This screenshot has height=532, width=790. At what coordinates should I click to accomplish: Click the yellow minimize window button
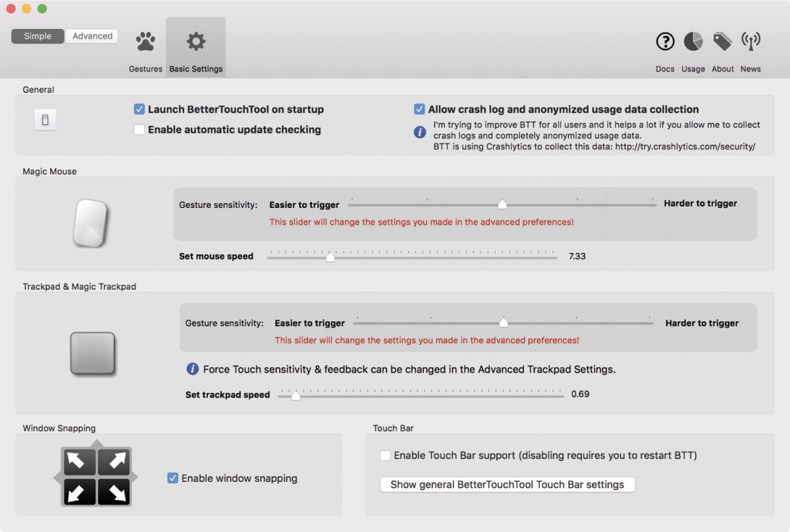(x=26, y=9)
